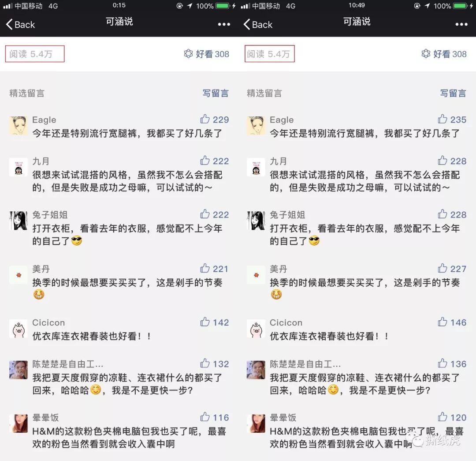Toggle 好看 308 in left screenshot

click(206, 54)
